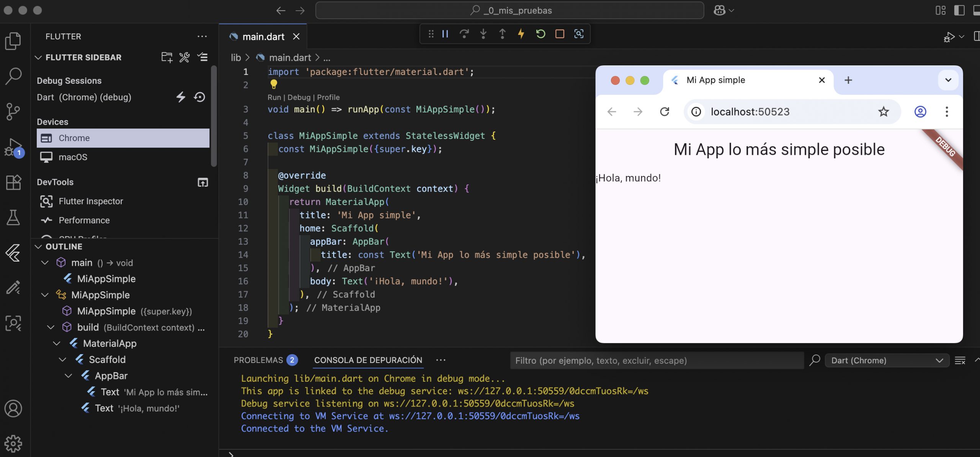The image size is (980, 457).
Task: Open Source Control in the activity bar
Action: [x=13, y=111]
